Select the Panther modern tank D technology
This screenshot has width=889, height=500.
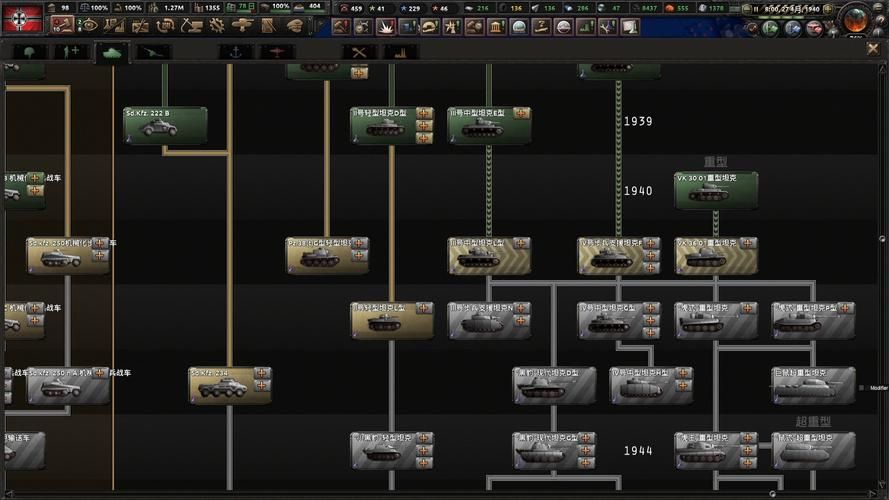point(554,386)
